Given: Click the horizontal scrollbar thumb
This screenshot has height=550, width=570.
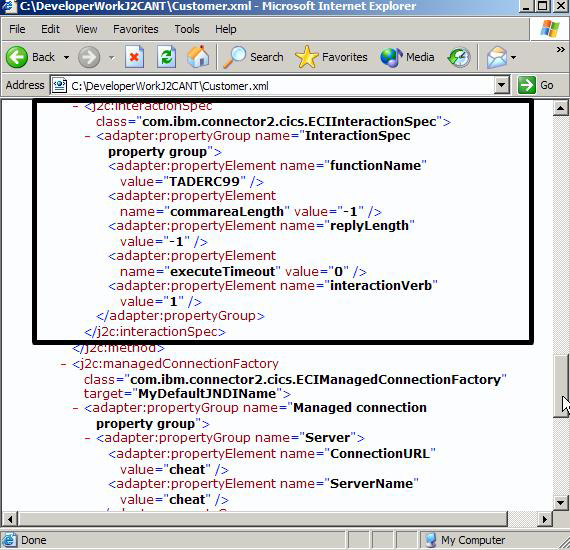Looking at the screenshot, I should tap(262, 519).
